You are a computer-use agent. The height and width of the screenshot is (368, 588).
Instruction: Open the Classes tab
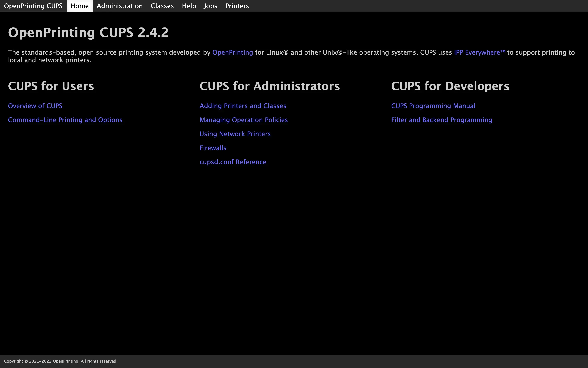[162, 6]
